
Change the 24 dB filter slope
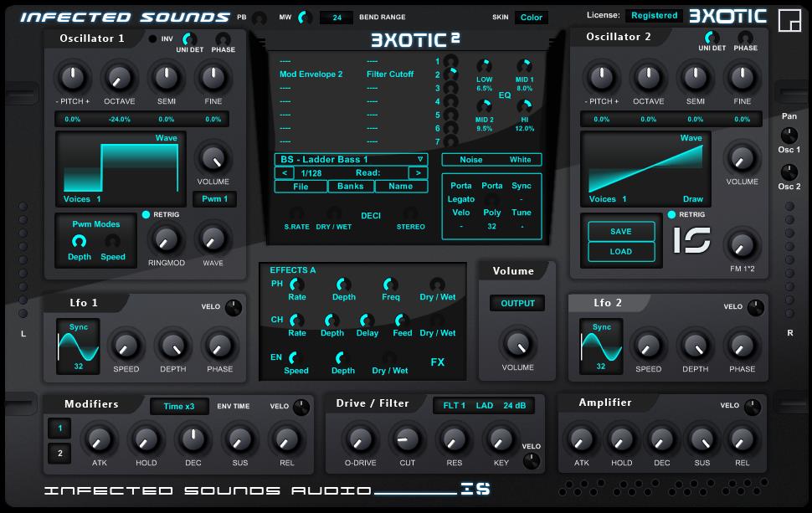tap(514, 406)
